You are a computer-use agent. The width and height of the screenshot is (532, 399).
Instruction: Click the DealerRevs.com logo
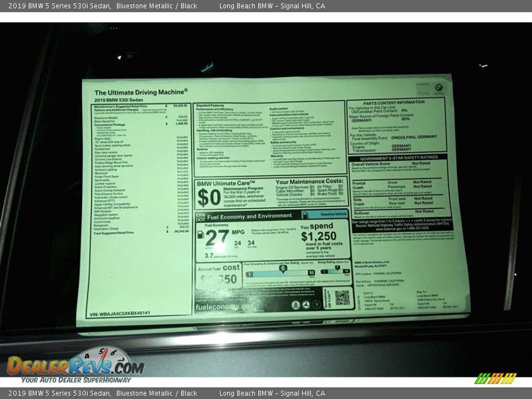[x=75, y=367]
